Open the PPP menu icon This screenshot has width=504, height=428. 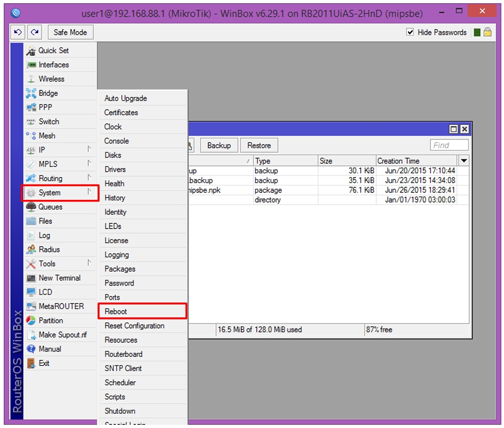tap(31, 107)
